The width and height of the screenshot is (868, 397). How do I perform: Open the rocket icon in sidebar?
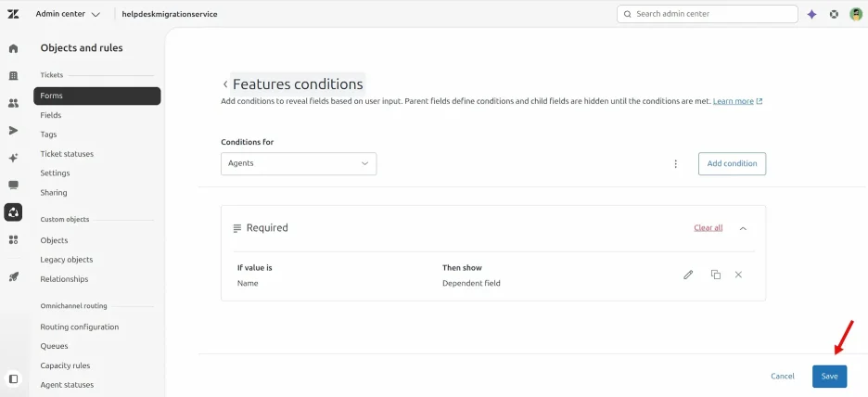[13, 276]
